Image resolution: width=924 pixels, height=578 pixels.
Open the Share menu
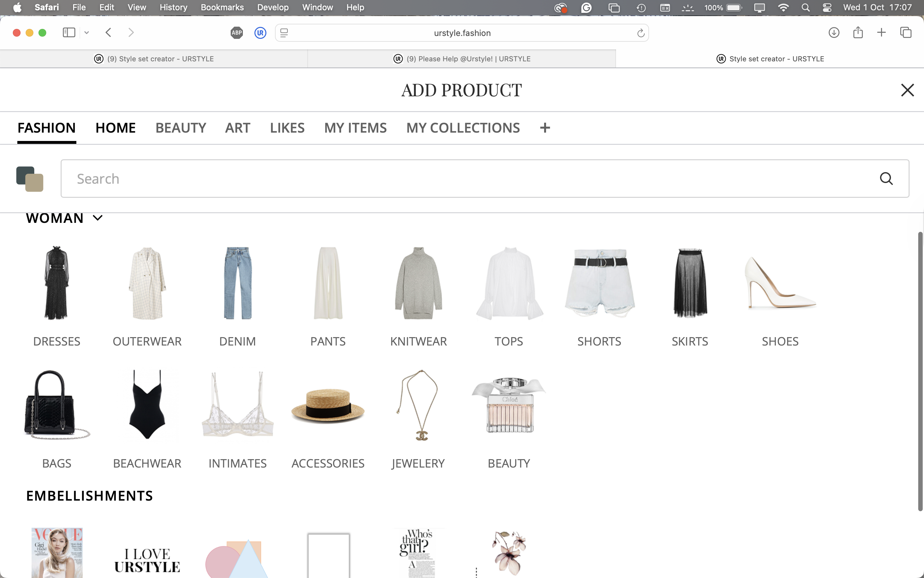coord(858,32)
